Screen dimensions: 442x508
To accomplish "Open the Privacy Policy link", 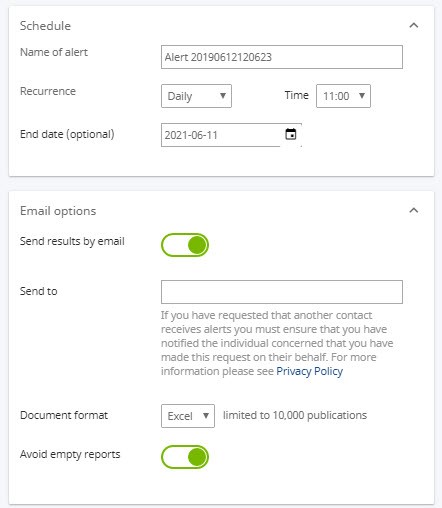I will (x=309, y=371).
